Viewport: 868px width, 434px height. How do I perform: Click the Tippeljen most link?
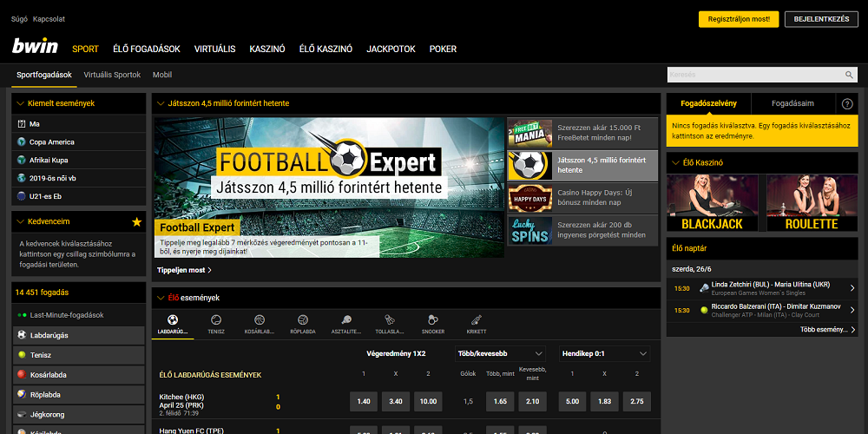point(184,270)
